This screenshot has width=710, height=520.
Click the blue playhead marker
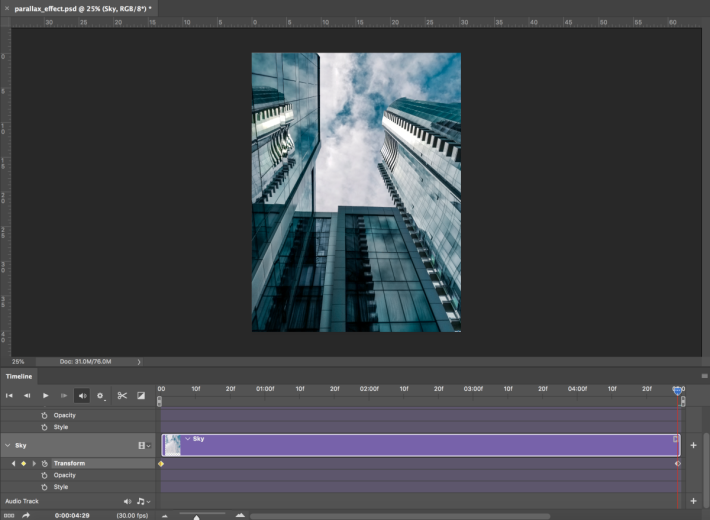pos(677,390)
